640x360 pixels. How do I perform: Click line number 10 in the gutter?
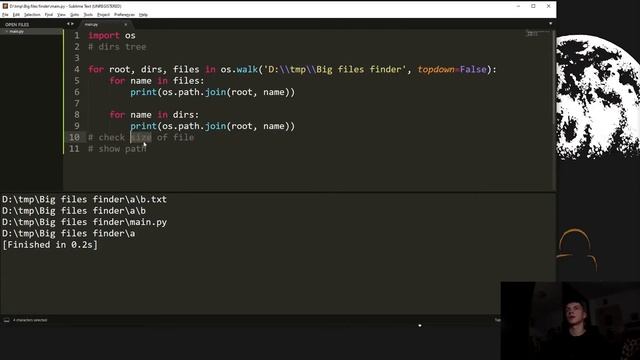tap(74, 137)
